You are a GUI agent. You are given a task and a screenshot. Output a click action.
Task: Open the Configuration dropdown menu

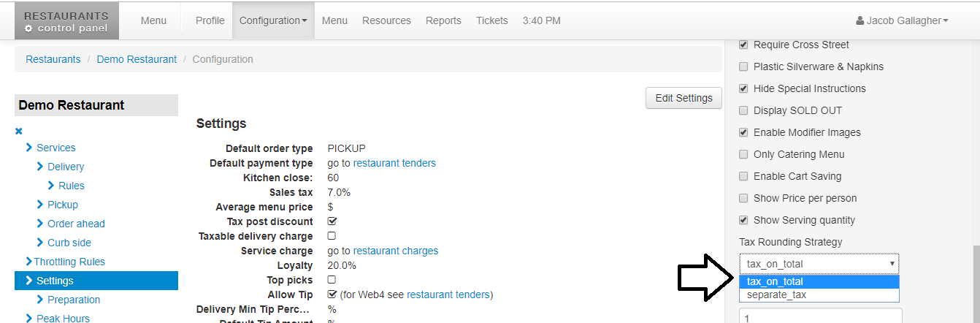pyautogui.click(x=272, y=20)
